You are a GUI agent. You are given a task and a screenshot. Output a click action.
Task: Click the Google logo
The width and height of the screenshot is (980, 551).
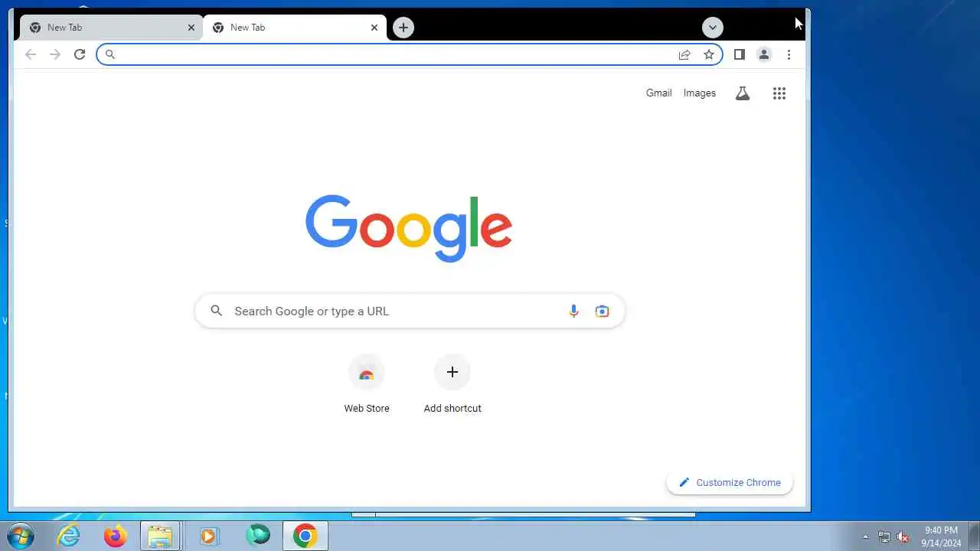(x=409, y=228)
